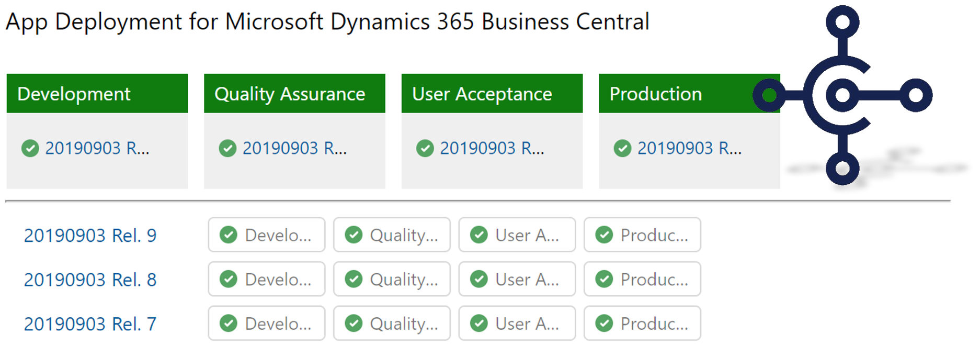The height and width of the screenshot is (345, 980).
Task: Select the Production stage header
Action: pos(675,94)
